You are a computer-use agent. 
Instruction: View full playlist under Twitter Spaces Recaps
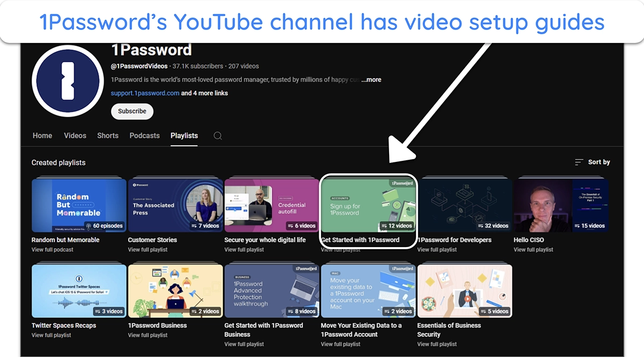(51, 336)
